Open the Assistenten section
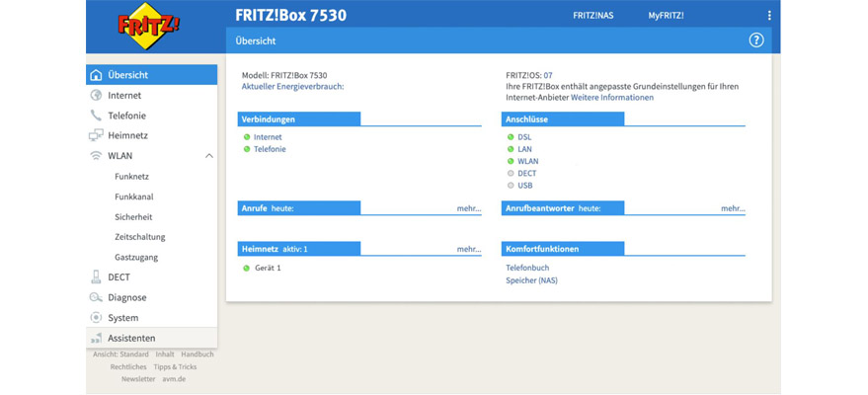868x395 pixels. [130, 338]
